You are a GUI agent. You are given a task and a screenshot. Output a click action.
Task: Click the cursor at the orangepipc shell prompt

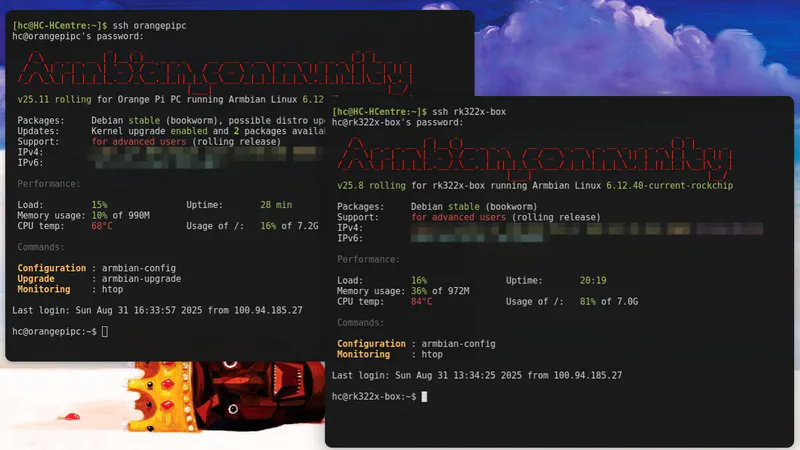(105, 331)
